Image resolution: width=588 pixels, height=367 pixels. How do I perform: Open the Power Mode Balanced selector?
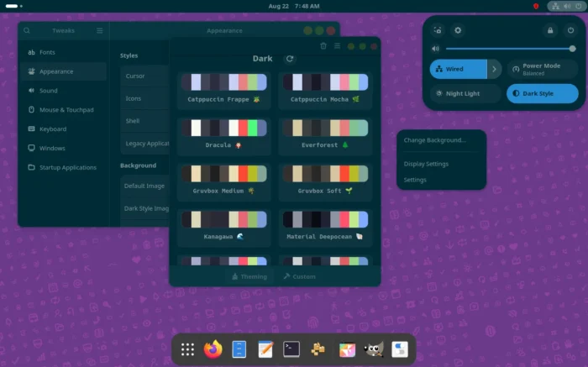[x=543, y=69]
